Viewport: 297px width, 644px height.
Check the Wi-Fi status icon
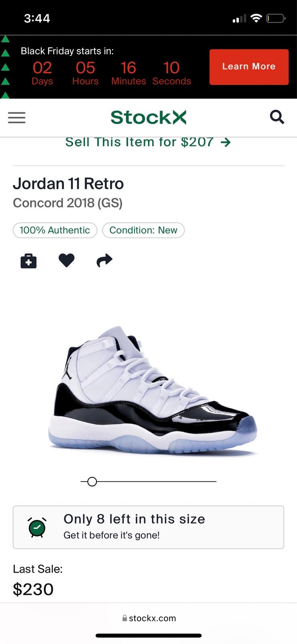pyautogui.click(x=256, y=18)
